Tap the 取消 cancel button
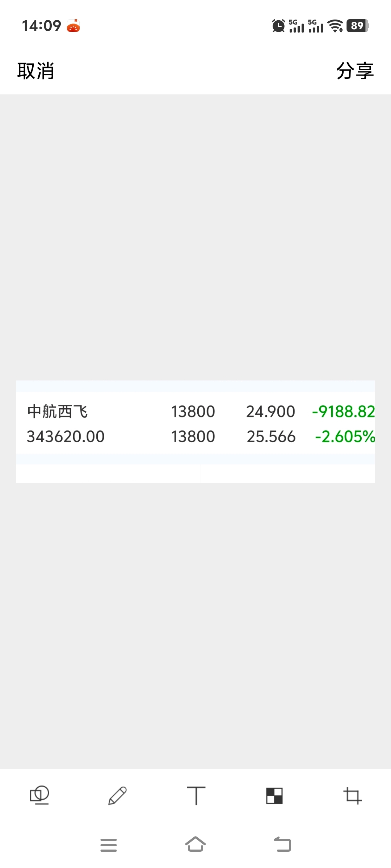The image size is (391, 868). [36, 71]
